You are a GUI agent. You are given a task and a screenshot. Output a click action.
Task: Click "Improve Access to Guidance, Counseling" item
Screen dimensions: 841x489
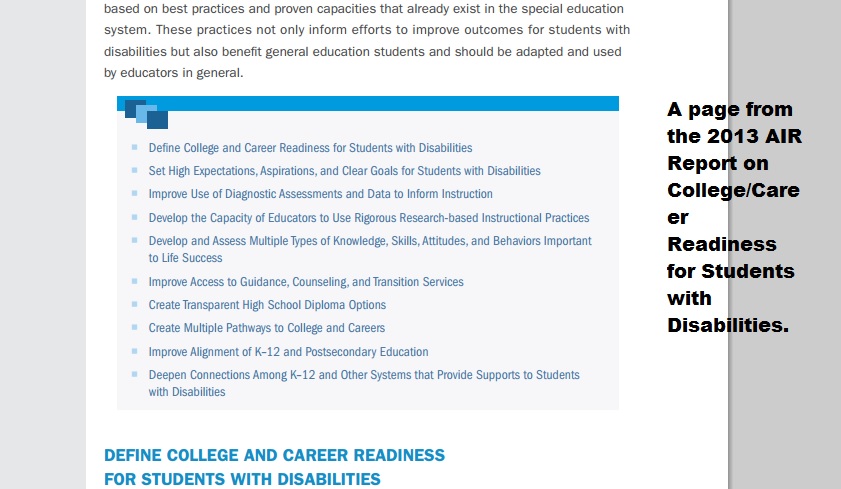306,282
